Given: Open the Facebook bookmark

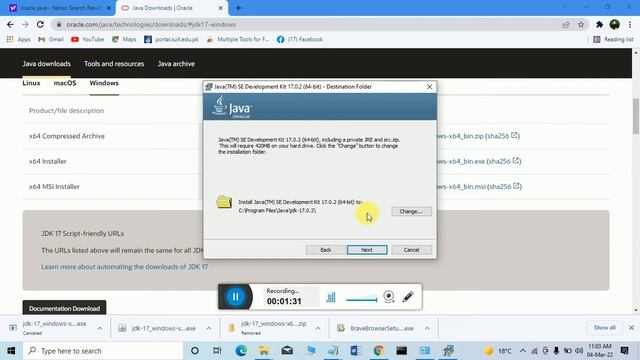Looking at the screenshot, I should [x=300, y=40].
